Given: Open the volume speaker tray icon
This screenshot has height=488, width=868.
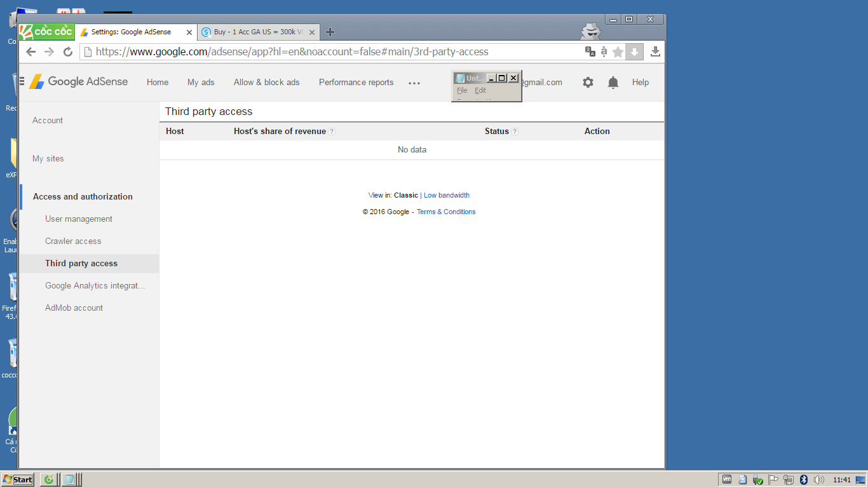Looking at the screenshot, I should (818, 480).
